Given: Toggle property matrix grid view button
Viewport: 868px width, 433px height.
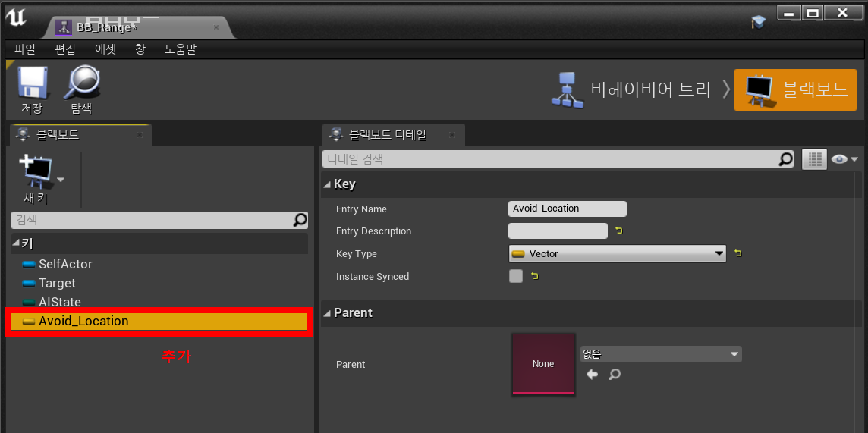Looking at the screenshot, I should coord(814,159).
